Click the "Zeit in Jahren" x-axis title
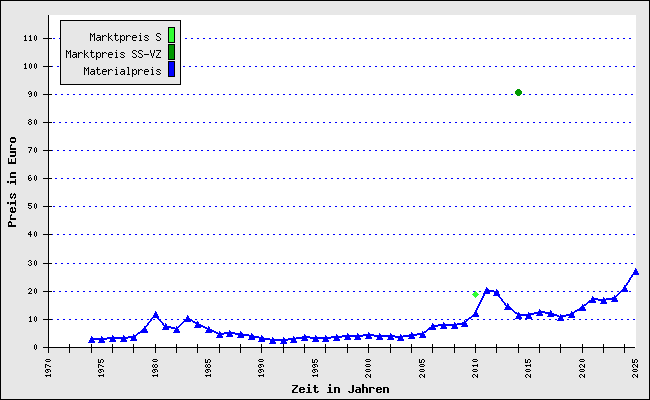Image resolution: width=650 pixels, height=400 pixels. [x=340, y=389]
